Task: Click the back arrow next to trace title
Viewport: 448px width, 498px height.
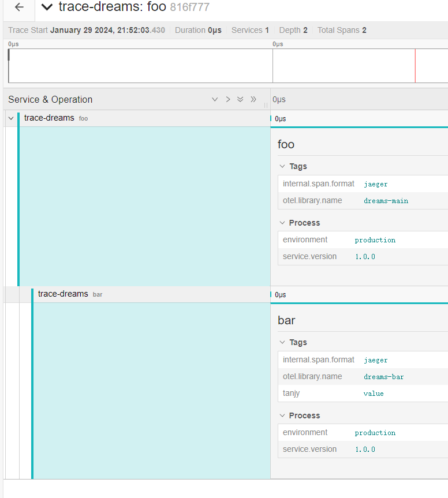Action: [20, 7]
